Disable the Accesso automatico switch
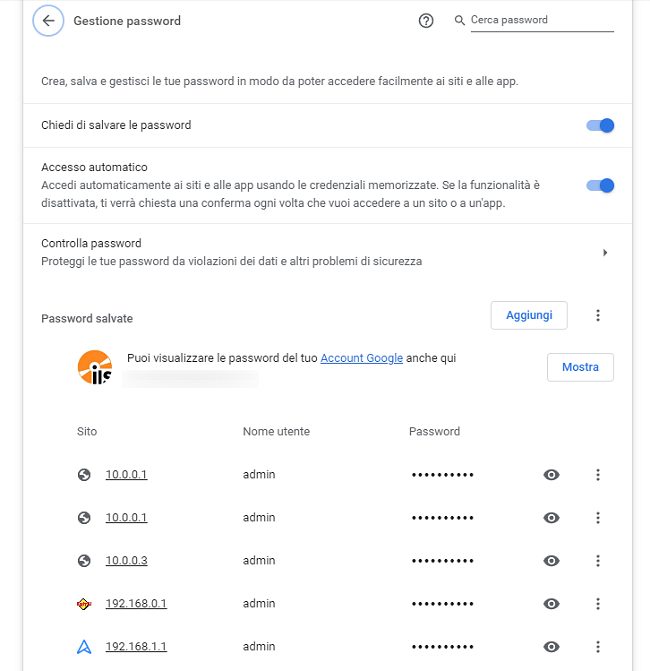650x671 pixels. coord(600,185)
